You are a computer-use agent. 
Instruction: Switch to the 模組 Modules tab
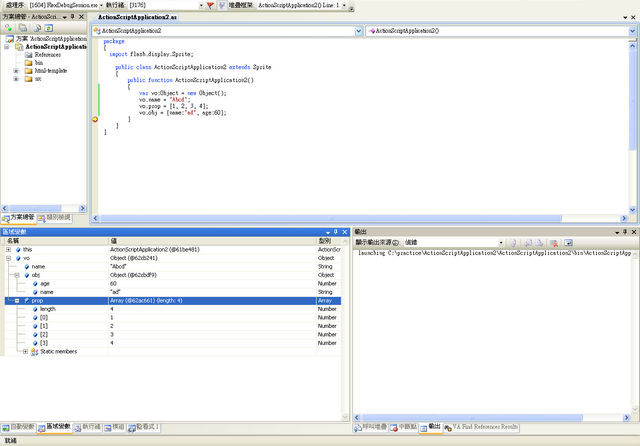114,427
